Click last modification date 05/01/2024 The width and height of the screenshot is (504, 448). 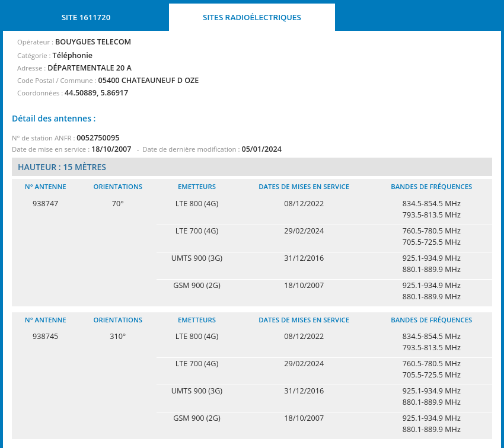(x=261, y=149)
